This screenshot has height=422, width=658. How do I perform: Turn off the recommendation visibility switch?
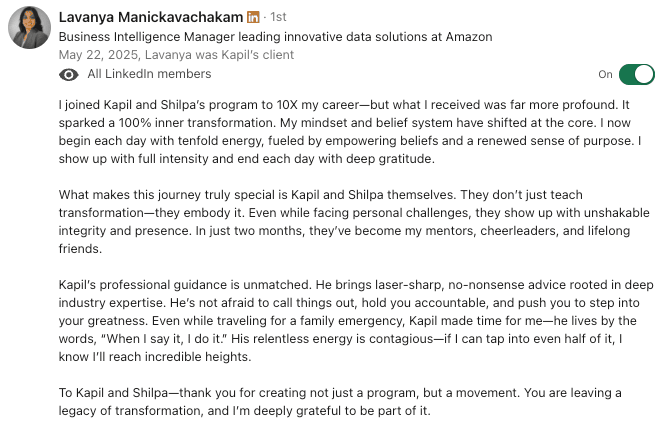[x=636, y=74]
